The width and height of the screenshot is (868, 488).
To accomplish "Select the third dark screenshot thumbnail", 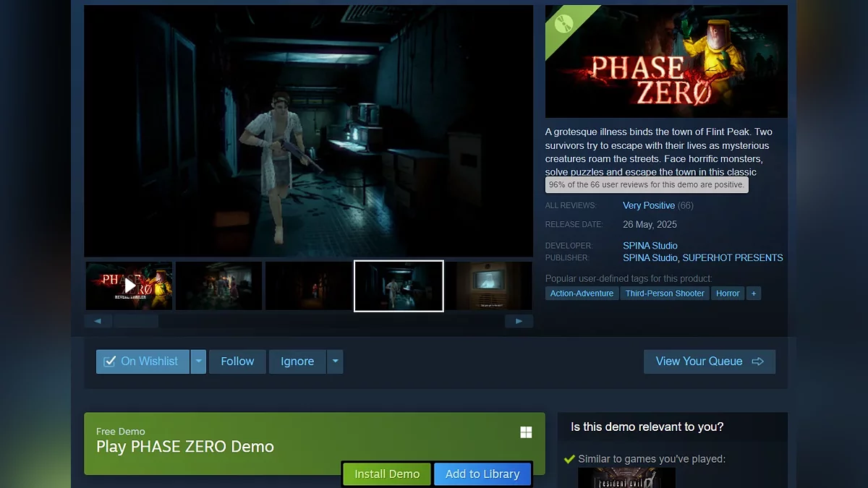I will click(308, 286).
